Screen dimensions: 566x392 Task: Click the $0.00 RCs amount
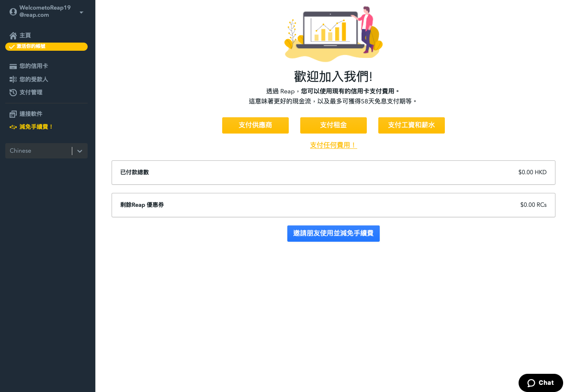pos(533,205)
